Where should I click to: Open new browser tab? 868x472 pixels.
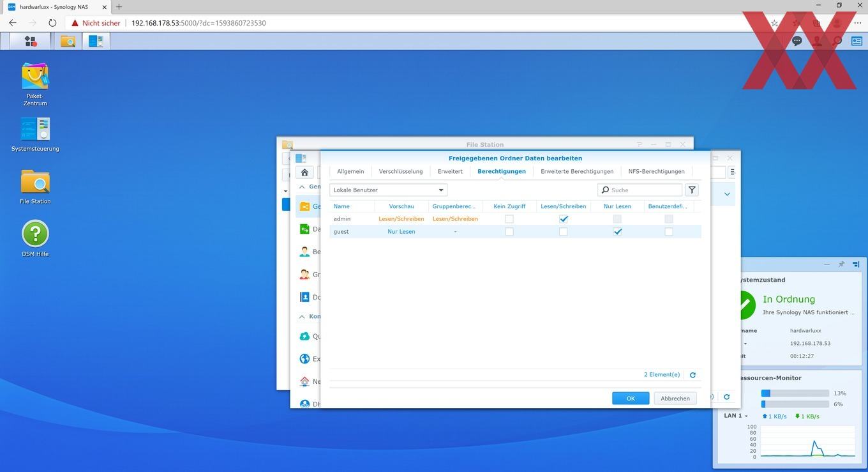[119, 6]
